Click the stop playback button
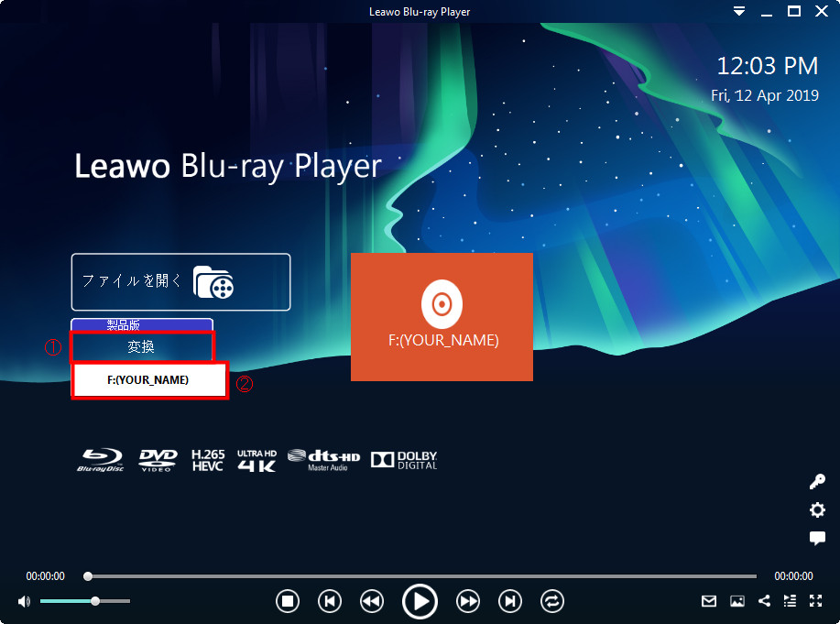 288,601
